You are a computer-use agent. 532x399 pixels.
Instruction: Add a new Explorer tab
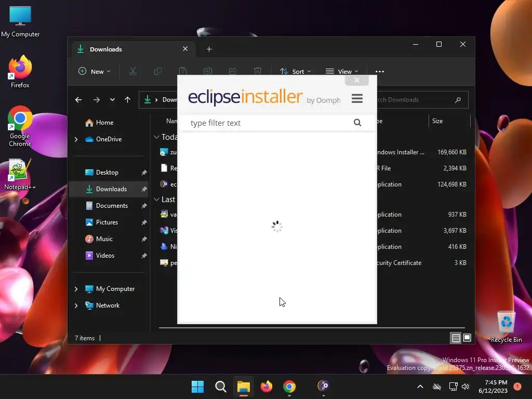pos(209,49)
